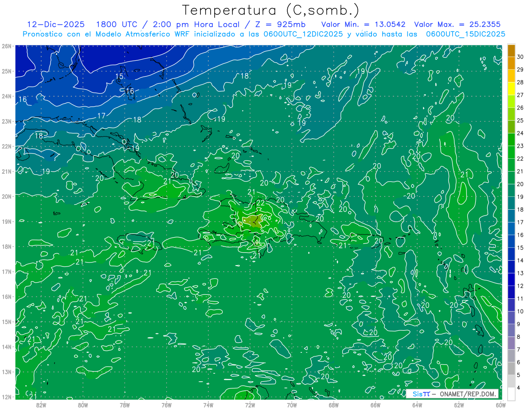Pick the brown-orange legend swatch above 30
The image size is (532, 411).
point(511,51)
